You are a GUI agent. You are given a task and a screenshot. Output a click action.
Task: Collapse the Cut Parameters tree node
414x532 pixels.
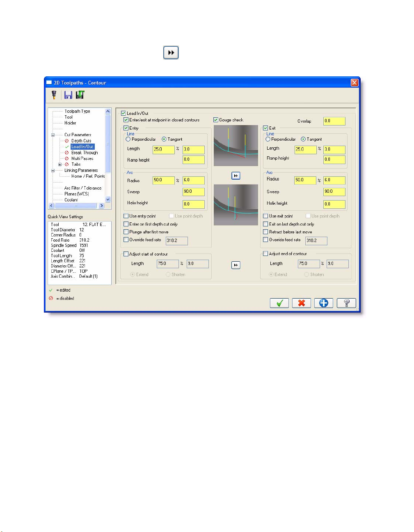pyautogui.click(x=53, y=135)
